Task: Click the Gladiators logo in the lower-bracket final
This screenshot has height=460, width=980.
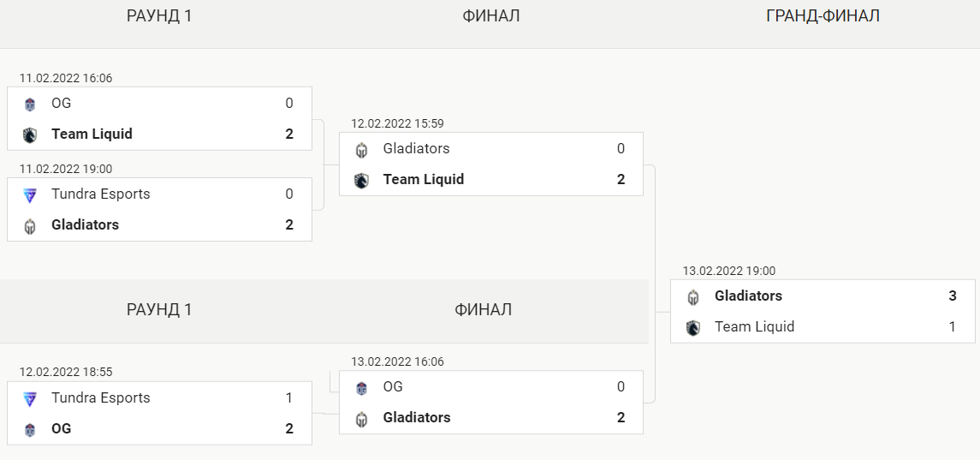Action: click(361, 419)
